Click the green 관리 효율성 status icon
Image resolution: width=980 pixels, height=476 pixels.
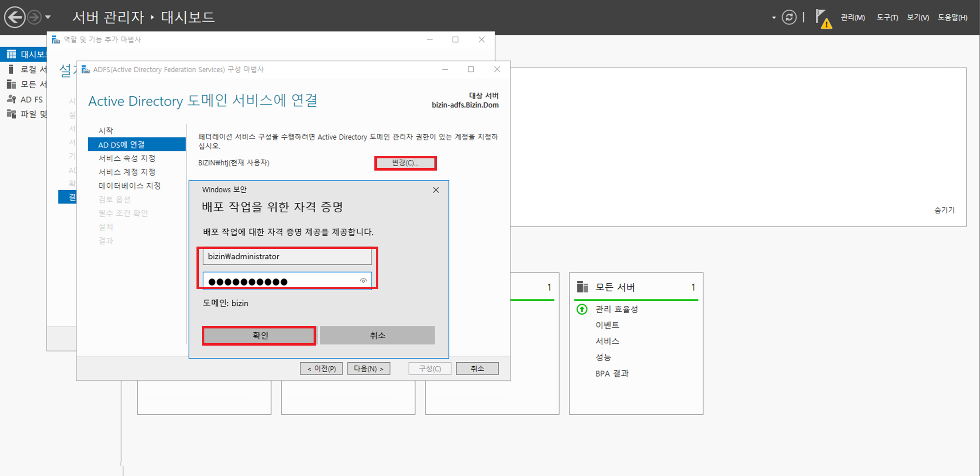coord(582,309)
